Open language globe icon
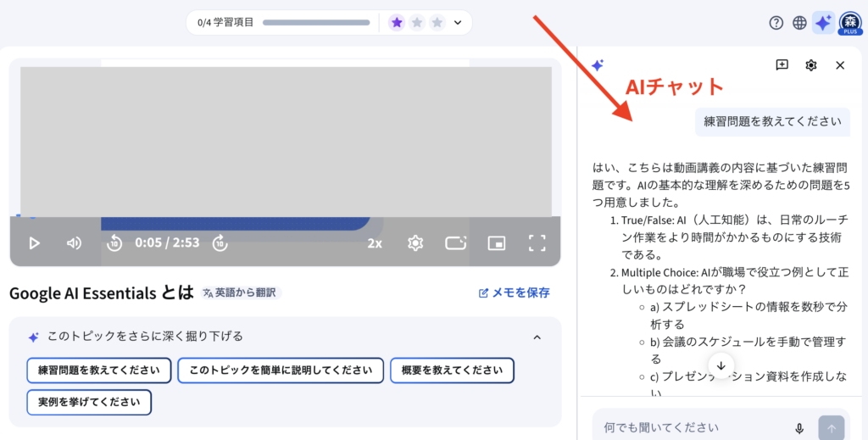The image size is (868, 440). 799,23
